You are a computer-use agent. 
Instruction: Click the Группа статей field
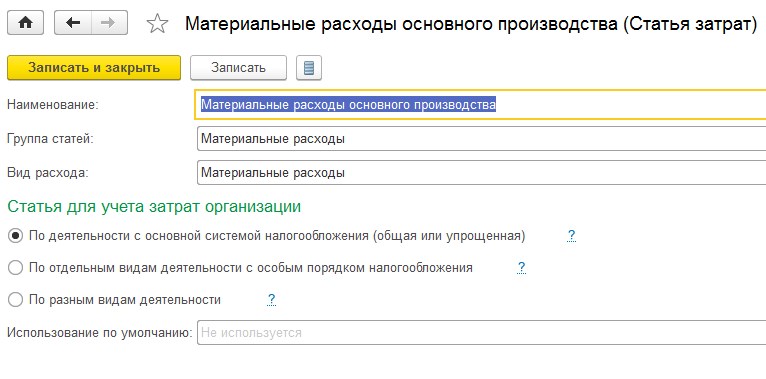tap(482, 139)
